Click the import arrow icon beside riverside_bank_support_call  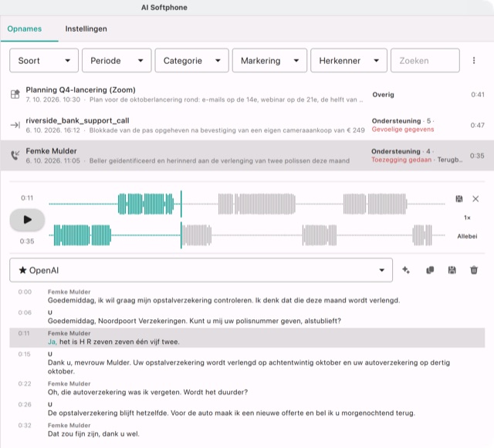(15, 125)
